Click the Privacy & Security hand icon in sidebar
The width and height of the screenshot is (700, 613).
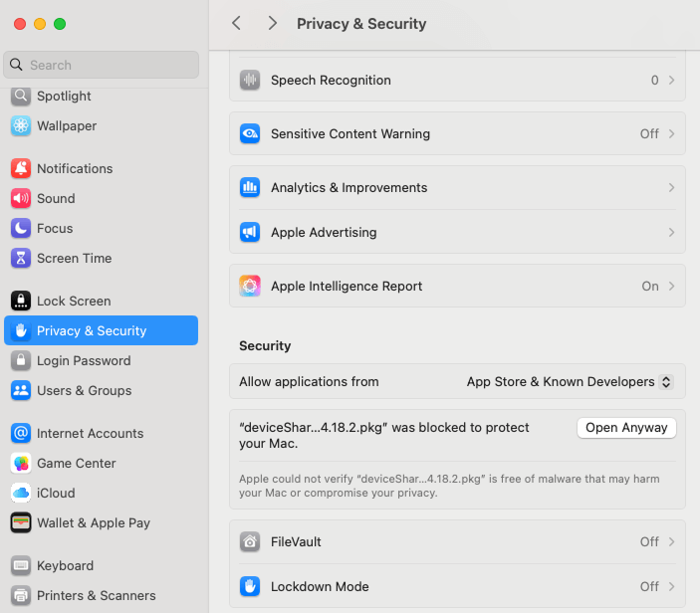click(x=21, y=331)
